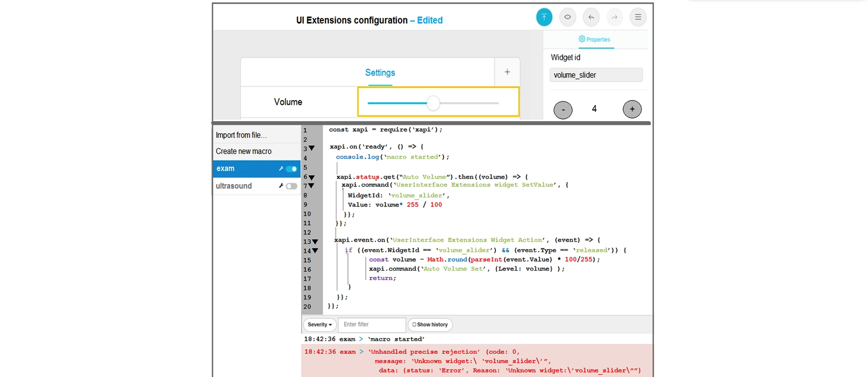Click the 'macro started' log entry
The width and height of the screenshot is (868, 377).
coord(364,339)
